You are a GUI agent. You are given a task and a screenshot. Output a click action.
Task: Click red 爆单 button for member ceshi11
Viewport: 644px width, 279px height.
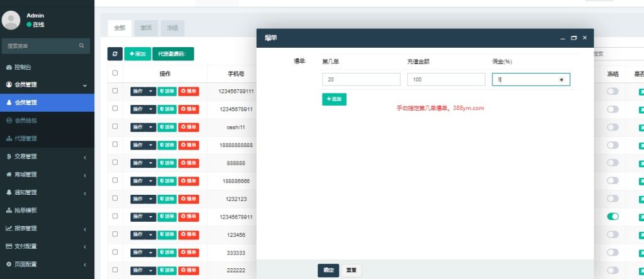pos(188,127)
